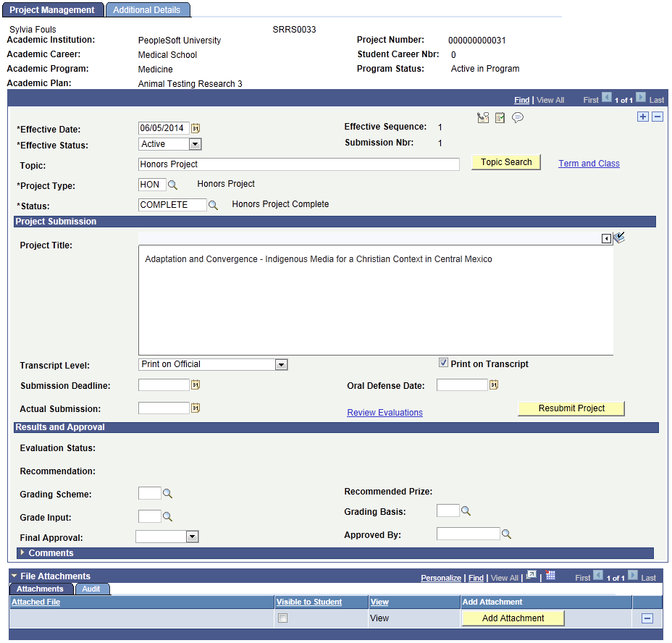
Task: Open the Approved By lookup icon
Action: point(505,534)
